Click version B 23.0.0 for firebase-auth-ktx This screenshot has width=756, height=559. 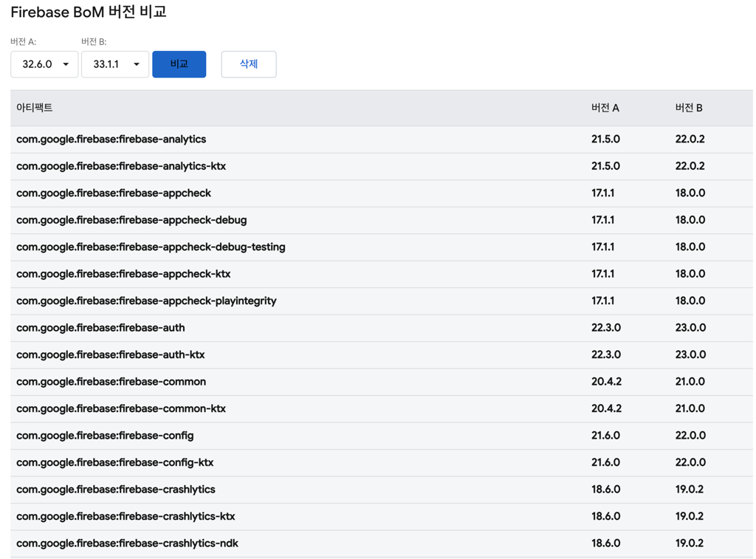pos(690,355)
